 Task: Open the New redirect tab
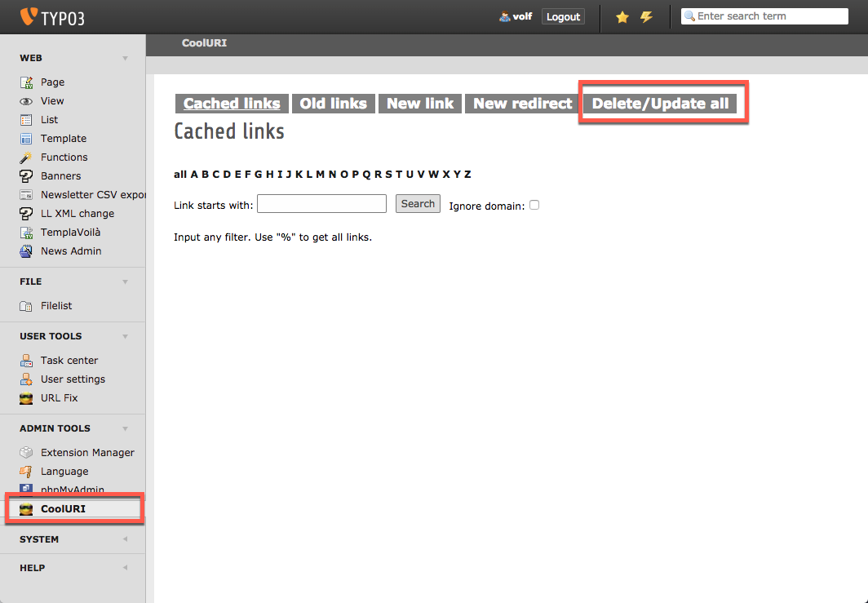click(523, 104)
